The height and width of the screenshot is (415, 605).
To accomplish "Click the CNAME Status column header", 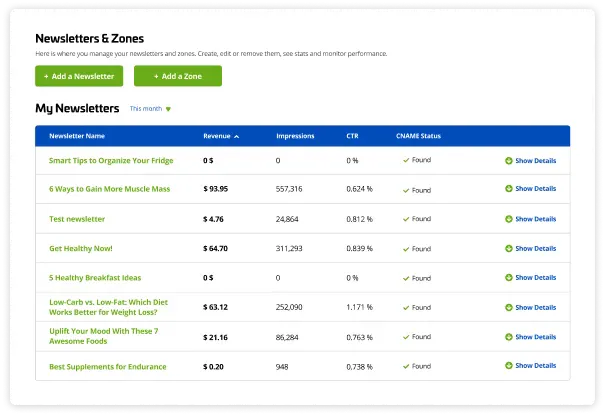I will tap(418, 136).
